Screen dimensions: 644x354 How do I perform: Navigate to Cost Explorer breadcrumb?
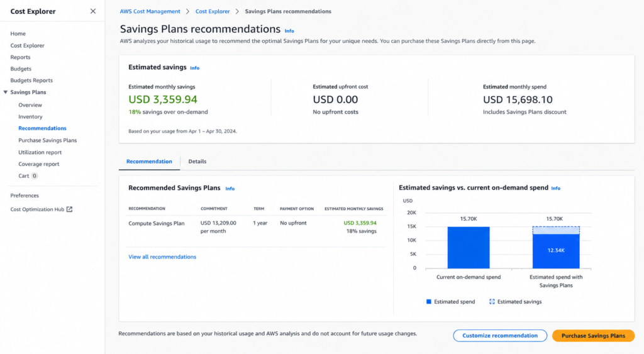(213, 11)
